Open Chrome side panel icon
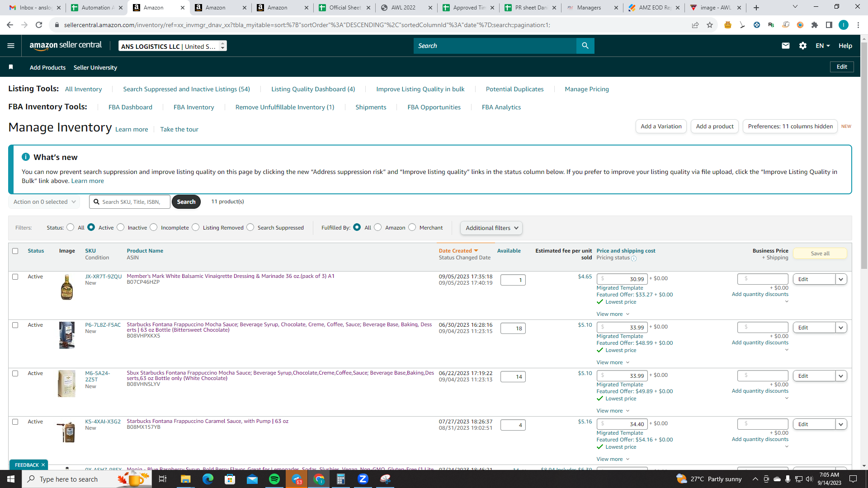The width and height of the screenshot is (868, 488). 829,25
